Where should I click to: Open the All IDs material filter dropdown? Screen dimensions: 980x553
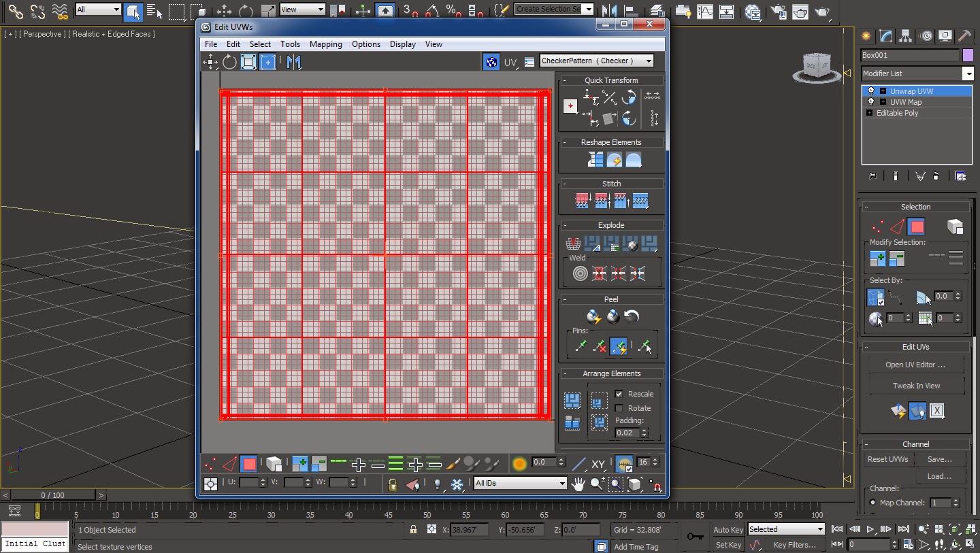pyautogui.click(x=563, y=484)
